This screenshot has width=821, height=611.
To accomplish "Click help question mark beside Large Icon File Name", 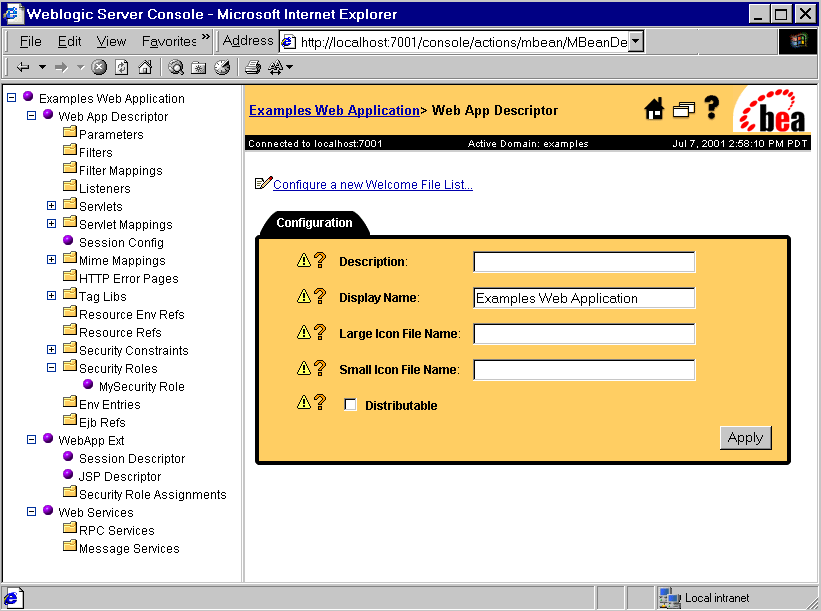I will tap(320, 332).
